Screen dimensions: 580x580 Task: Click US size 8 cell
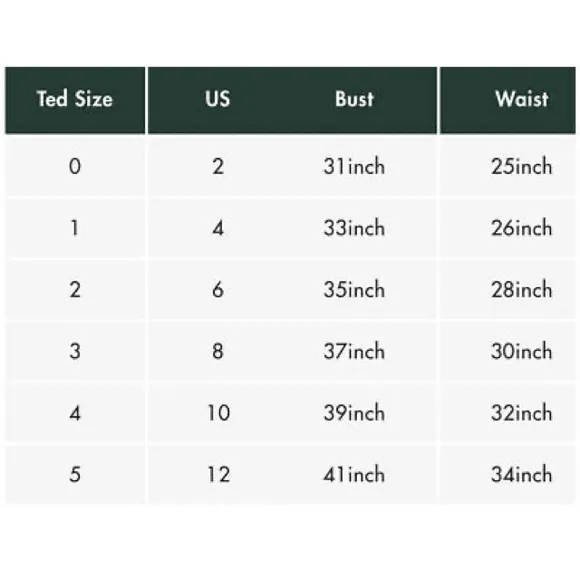coord(218,351)
